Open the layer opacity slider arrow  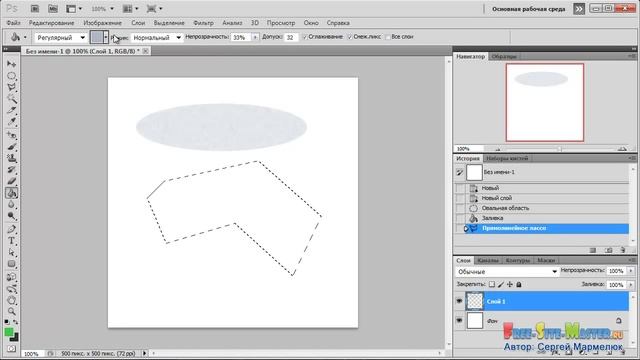click(631, 271)
